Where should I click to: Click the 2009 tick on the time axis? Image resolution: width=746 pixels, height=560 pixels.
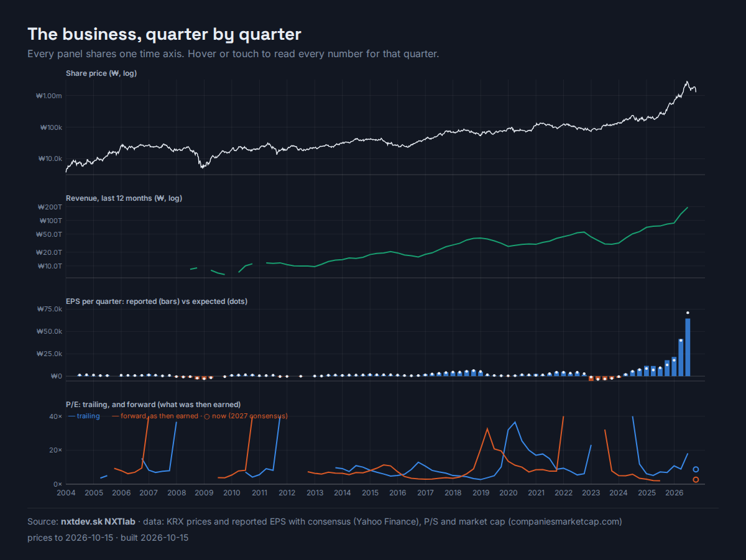pyautogui.click(x=204, y=493)
